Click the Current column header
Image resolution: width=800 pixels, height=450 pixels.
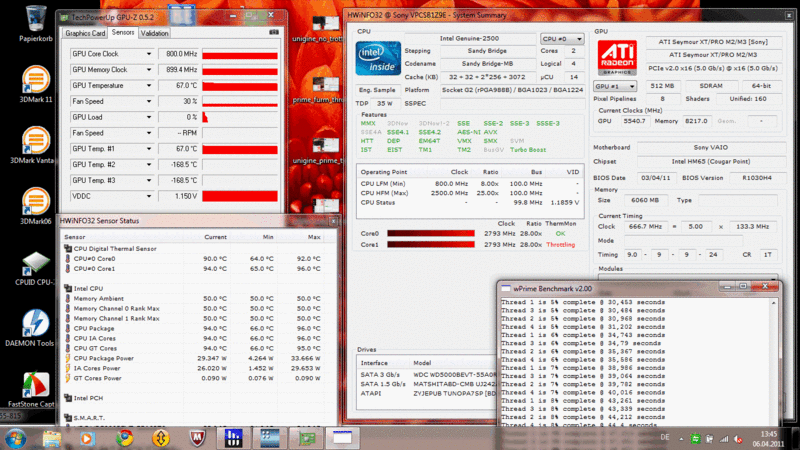tap(215, 237)
